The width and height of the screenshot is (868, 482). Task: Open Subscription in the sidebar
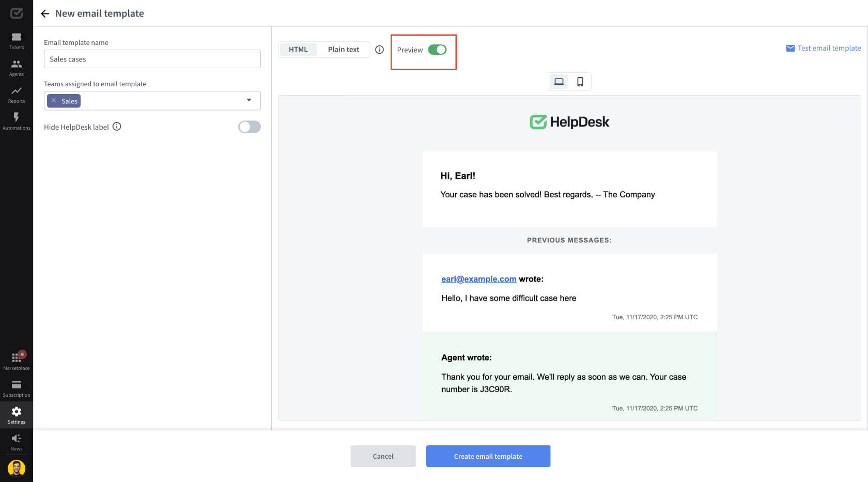tap(17, 388)
